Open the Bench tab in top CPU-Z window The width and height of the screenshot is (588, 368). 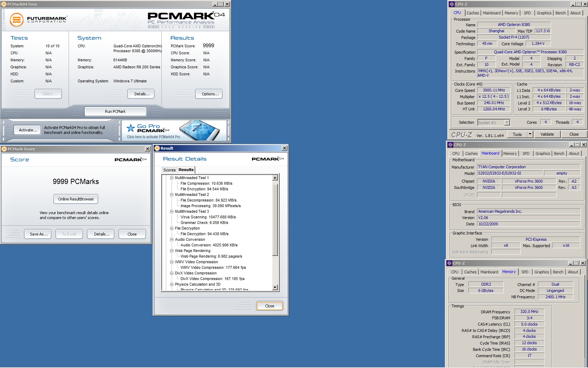560,13
